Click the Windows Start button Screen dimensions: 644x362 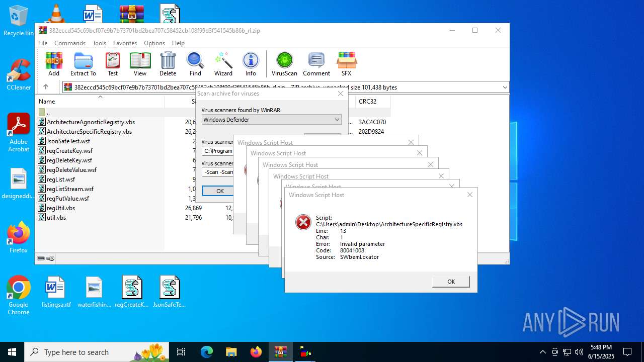click(x=12, y=352)
